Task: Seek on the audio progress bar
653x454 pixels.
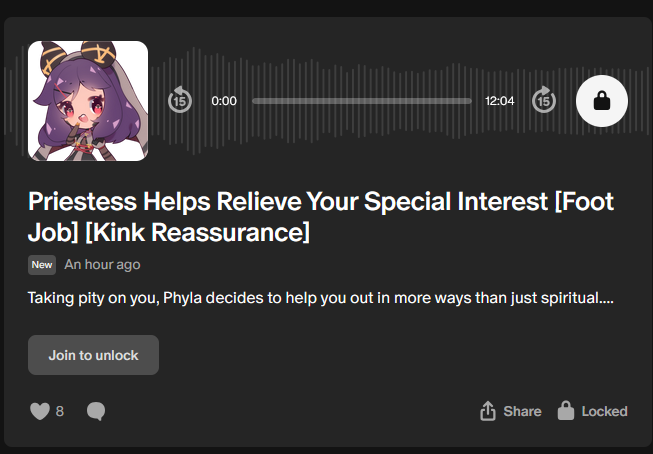Action: click(x=361, y=101)
